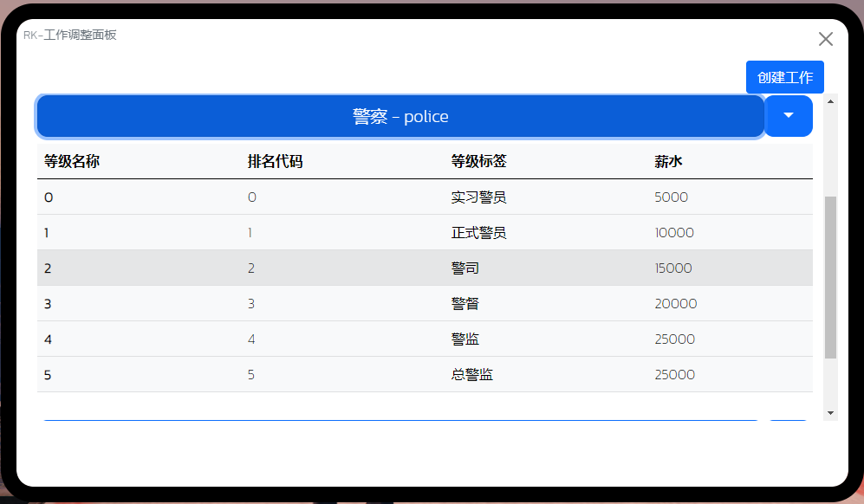Click the vertical scrollbar thumb
The height and width of the screenshot is (504, 864).
(x=830, y=277)
